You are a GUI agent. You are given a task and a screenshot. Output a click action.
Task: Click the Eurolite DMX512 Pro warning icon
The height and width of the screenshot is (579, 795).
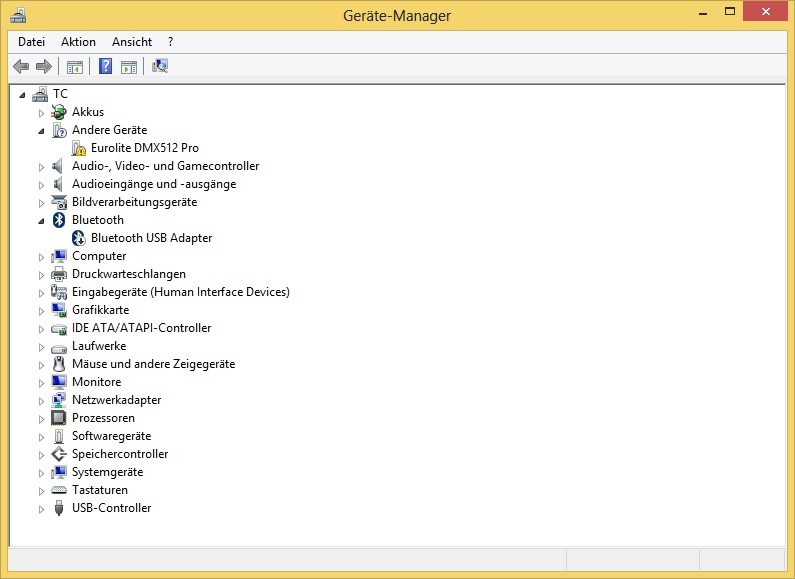point(79,148)
